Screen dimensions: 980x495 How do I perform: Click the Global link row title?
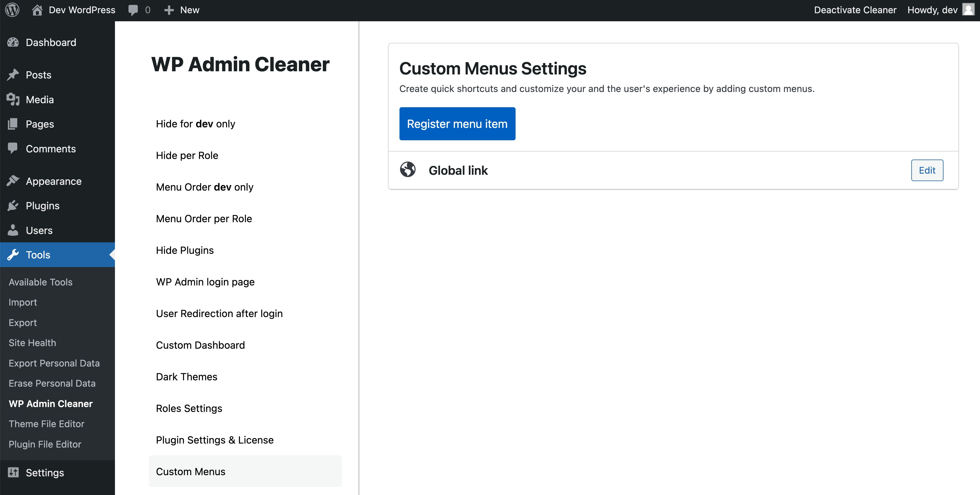tap(458, 170)
